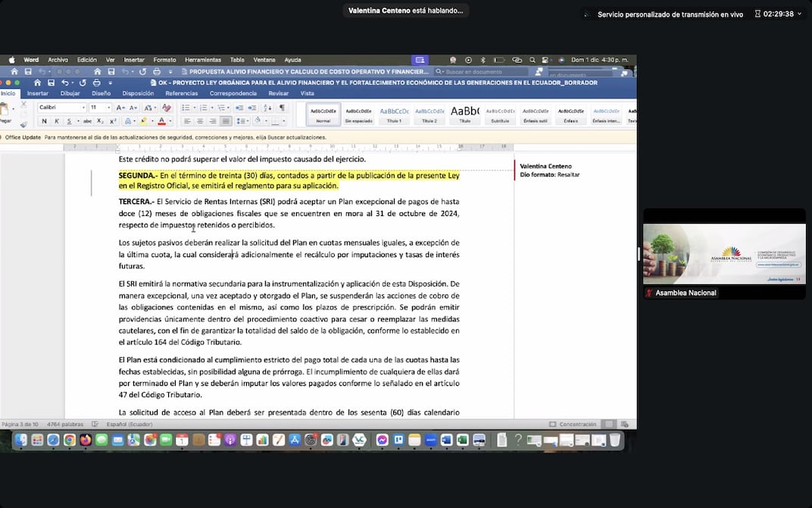Click the sort A-Z icon

click(267, 108)
